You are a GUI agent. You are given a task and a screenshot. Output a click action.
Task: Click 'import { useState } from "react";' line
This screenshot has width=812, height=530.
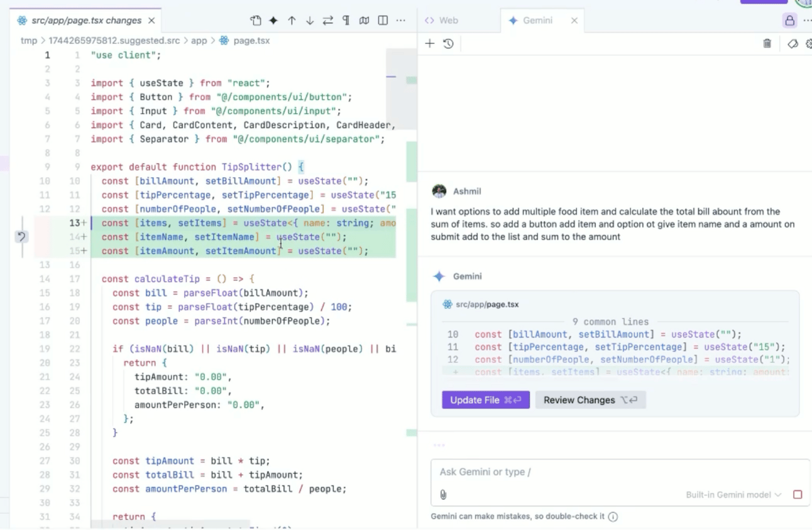[180, 83]
